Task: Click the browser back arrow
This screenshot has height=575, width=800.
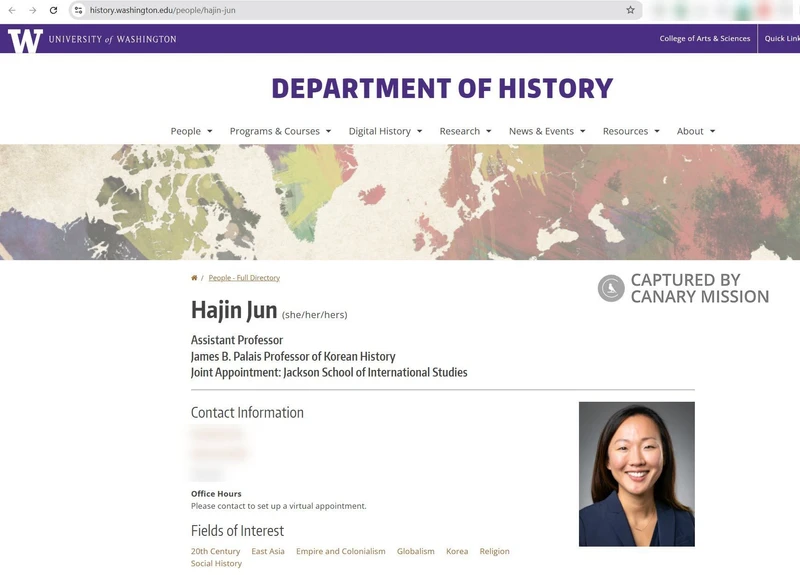Action: (x=12, y=10)
